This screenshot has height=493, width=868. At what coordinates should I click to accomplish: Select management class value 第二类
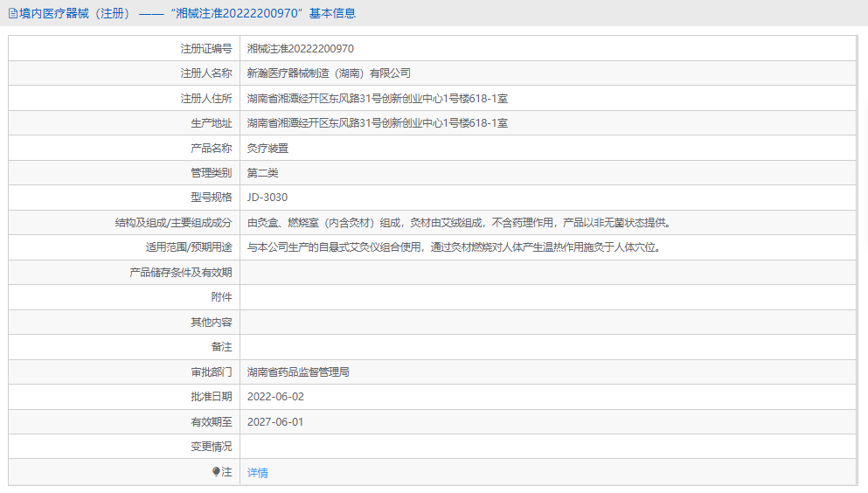(262, 172)
